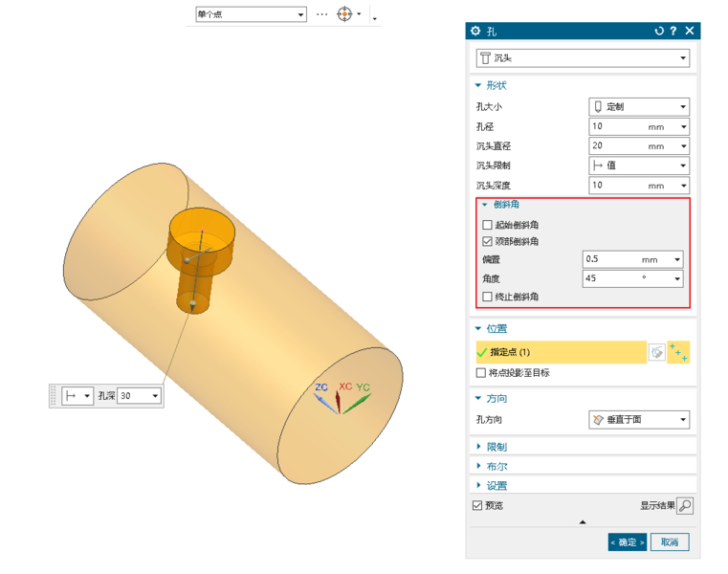Image resolution: width=728 pixels, height=574 pixels.
Task: Enable the 起始倒斜角 checkbox
Action: [488, 225]
